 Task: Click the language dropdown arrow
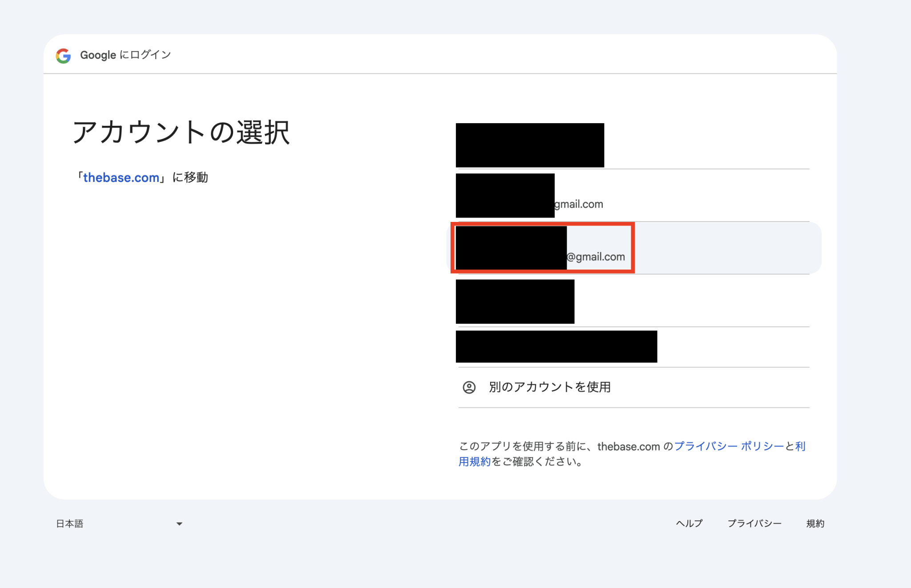pyautogui.click(x=179, y=524)
